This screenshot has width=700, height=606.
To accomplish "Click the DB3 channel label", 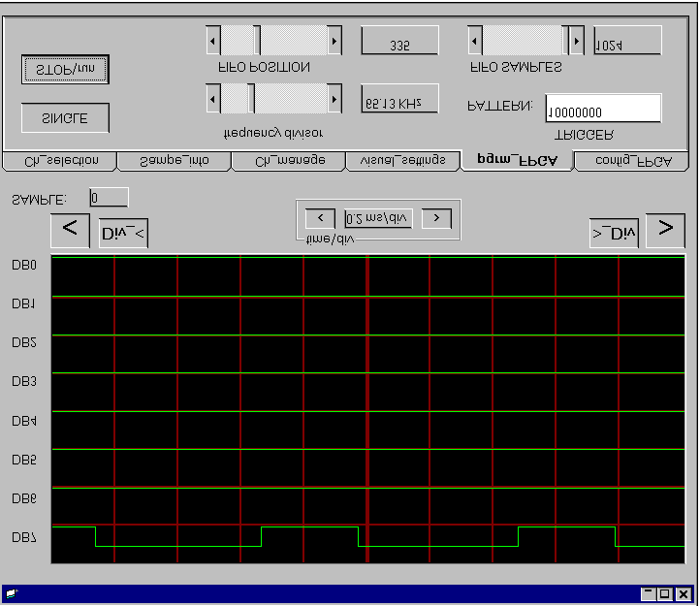I will 24,381.
